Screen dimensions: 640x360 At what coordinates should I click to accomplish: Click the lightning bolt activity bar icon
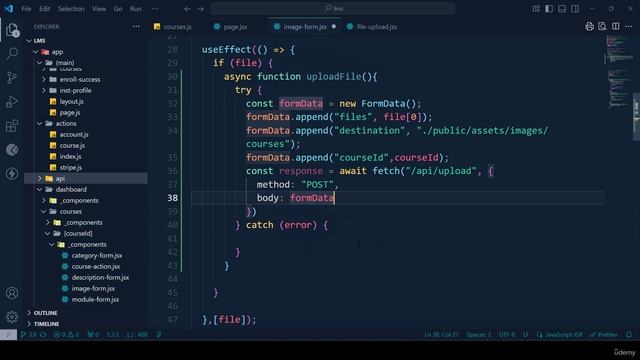click(12, 173)
